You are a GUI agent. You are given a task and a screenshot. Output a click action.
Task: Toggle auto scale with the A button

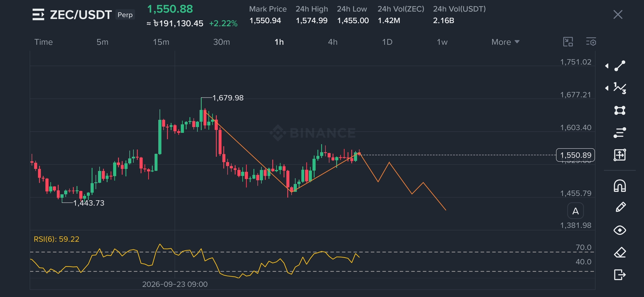coord(575,211)
